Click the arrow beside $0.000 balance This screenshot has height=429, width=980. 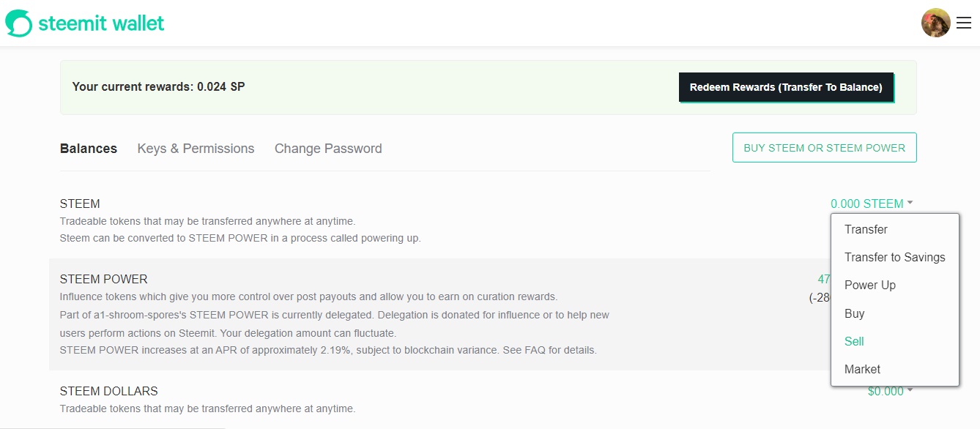click(910, 391)
